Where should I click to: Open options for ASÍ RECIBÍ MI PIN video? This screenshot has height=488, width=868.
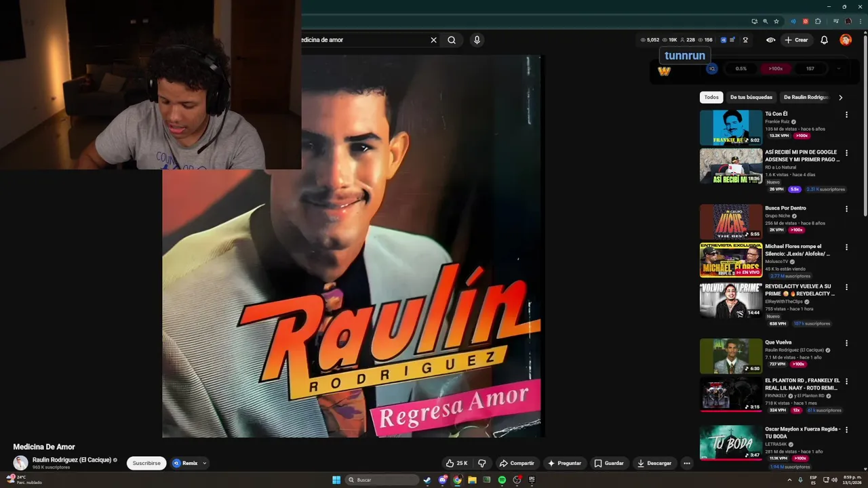(x=846, y=153)
